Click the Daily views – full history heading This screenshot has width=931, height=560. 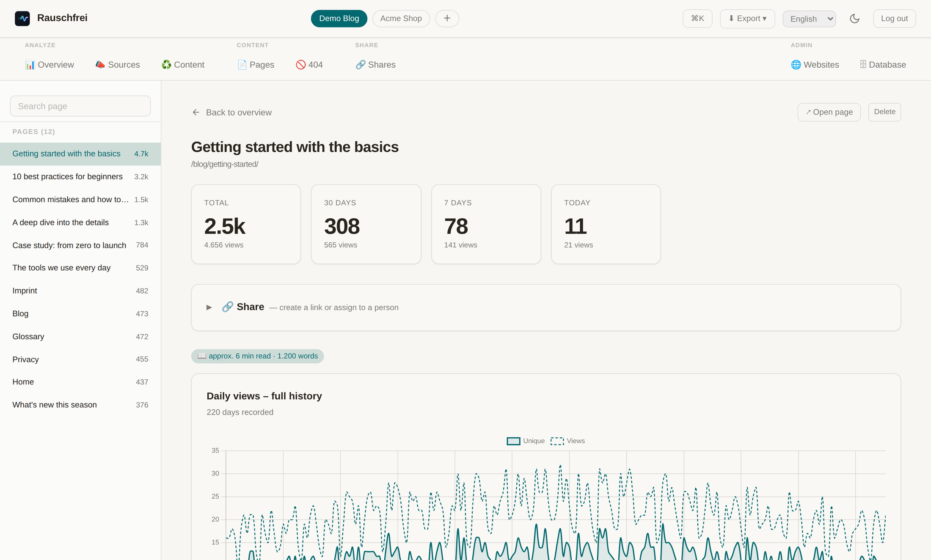[264, 396]
